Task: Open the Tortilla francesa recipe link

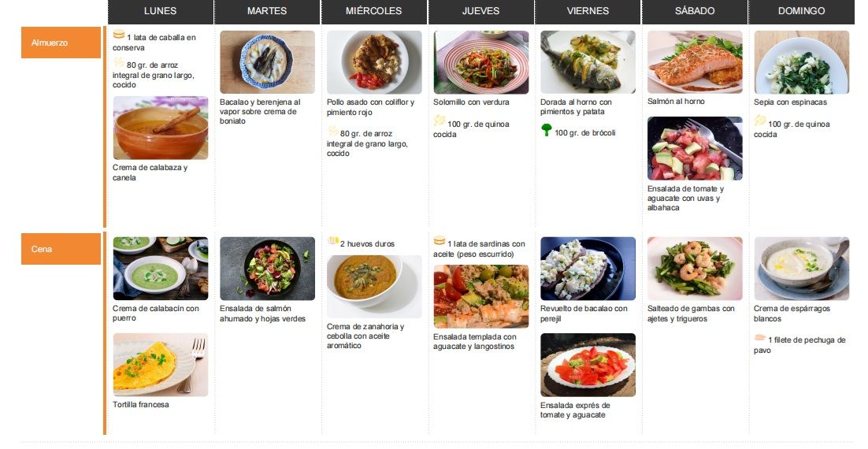Action: pos(141,405)
